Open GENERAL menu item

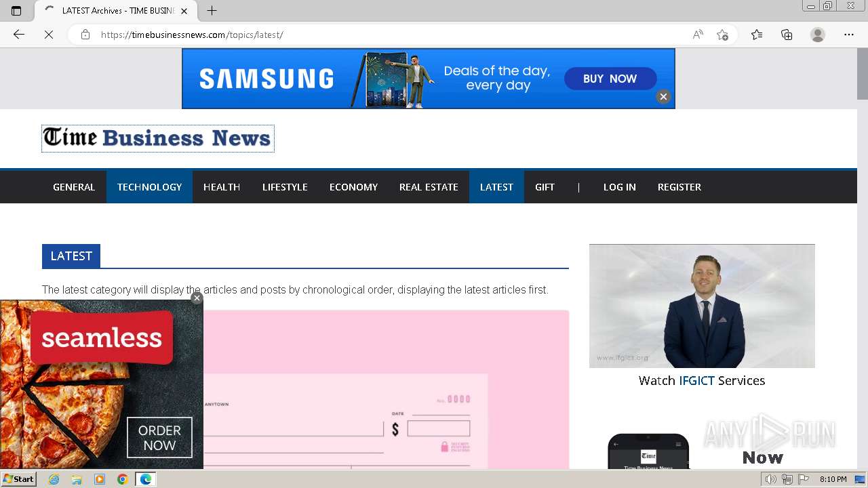point(74,187)
